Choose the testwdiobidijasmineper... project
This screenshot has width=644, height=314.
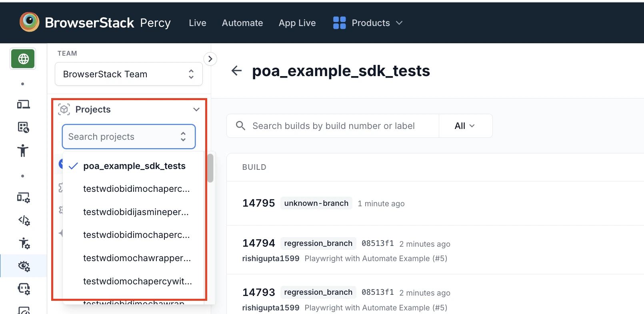[134, 212]
